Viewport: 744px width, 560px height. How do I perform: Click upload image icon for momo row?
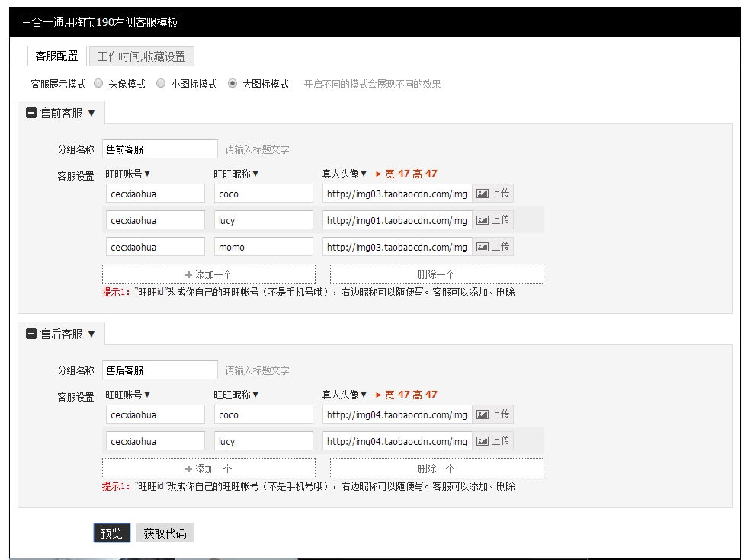[x=483, y=247]
